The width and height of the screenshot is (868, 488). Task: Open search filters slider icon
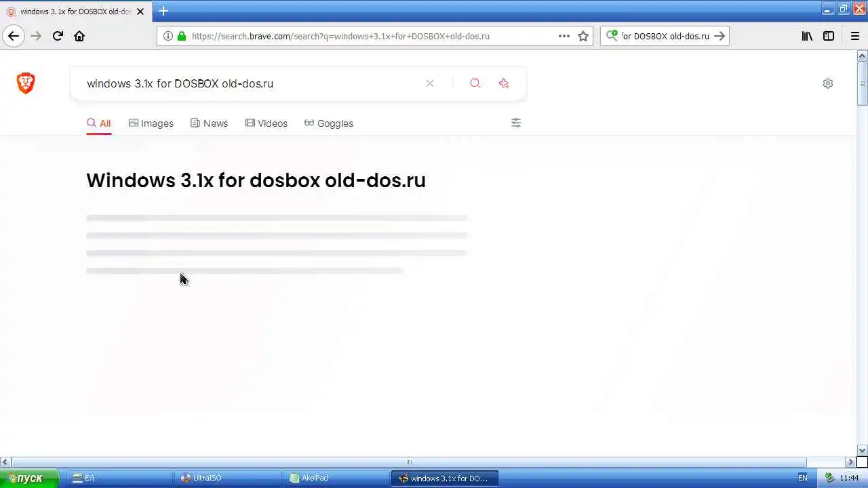(516, 123)
